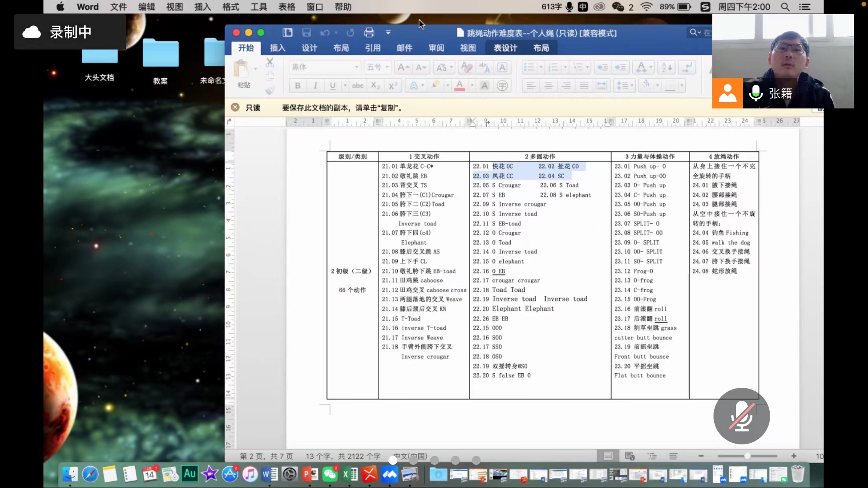Toggle Italic formatting button
Viewport: 868px width, 488px height.
[x=315, y=86]
